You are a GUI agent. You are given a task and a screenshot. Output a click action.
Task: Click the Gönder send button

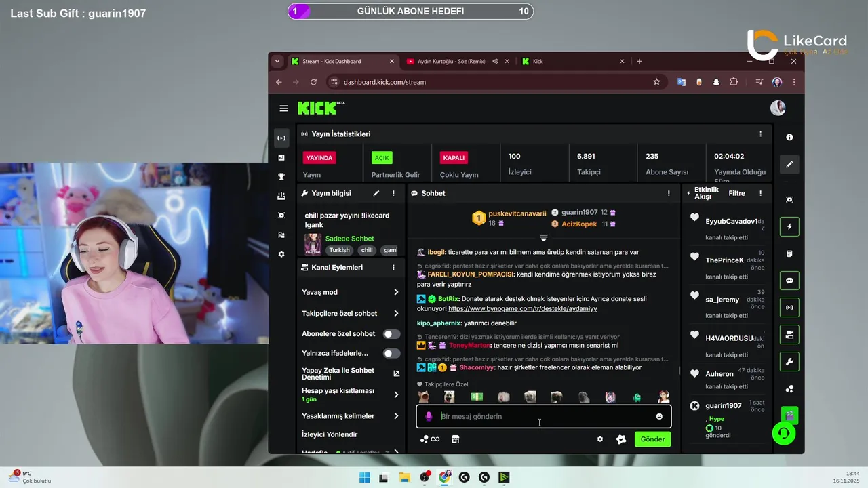[652, 439]
